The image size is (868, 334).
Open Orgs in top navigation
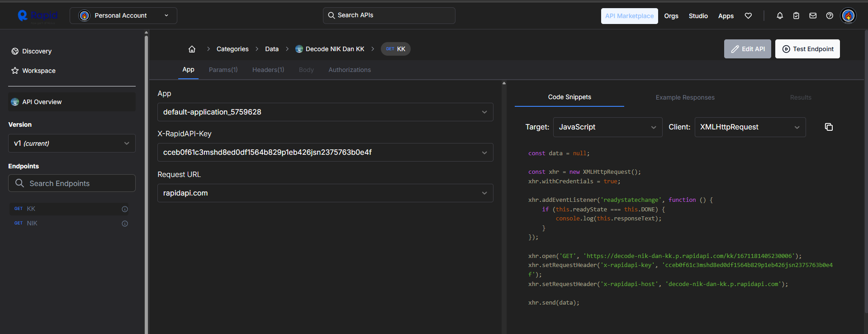(x=671, y=16)
